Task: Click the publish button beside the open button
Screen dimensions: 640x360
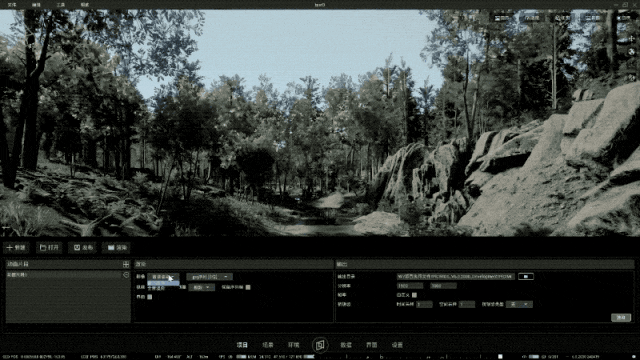Action: (x=83, y=248)
